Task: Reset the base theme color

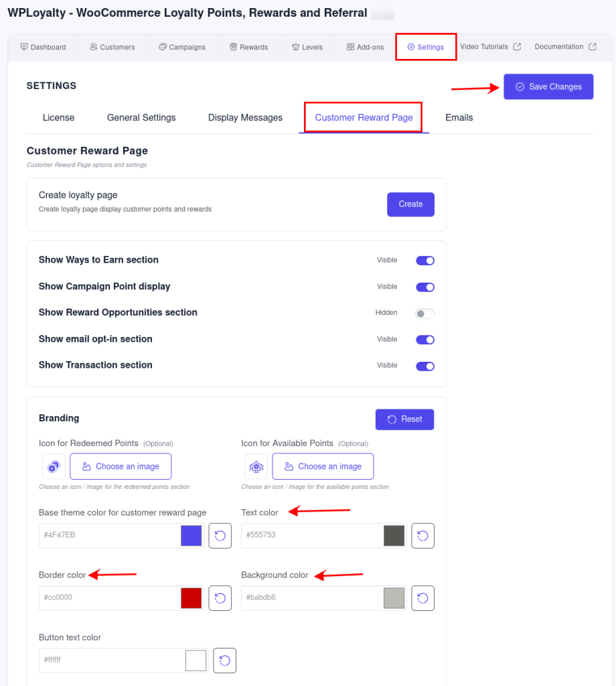Action: point(220,535)
